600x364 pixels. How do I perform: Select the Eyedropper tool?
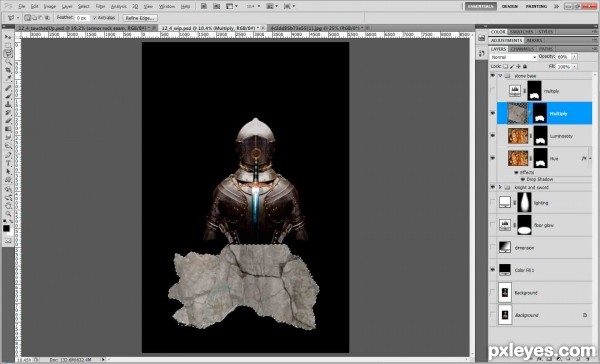[x=8, y=78]
